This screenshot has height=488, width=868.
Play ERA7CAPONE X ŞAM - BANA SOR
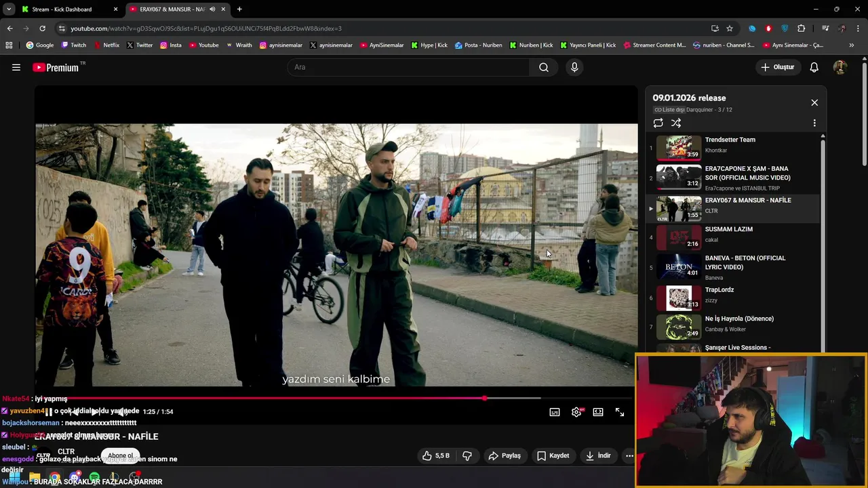click(x=734, y=178)
